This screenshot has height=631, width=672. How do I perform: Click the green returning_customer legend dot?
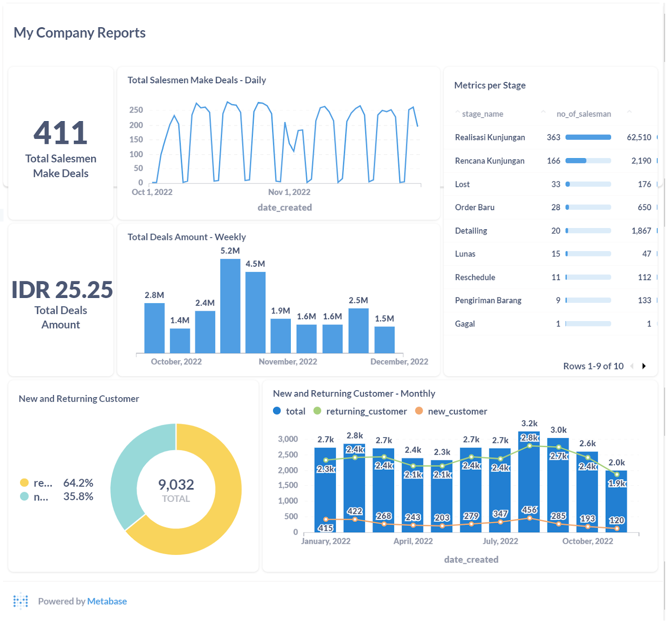(317, 411)
